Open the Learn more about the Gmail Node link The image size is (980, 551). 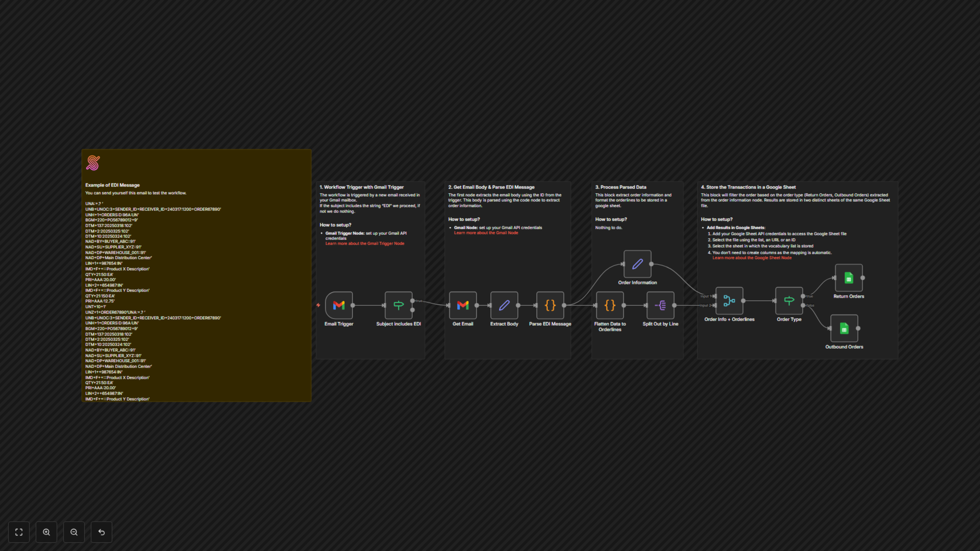486,232
